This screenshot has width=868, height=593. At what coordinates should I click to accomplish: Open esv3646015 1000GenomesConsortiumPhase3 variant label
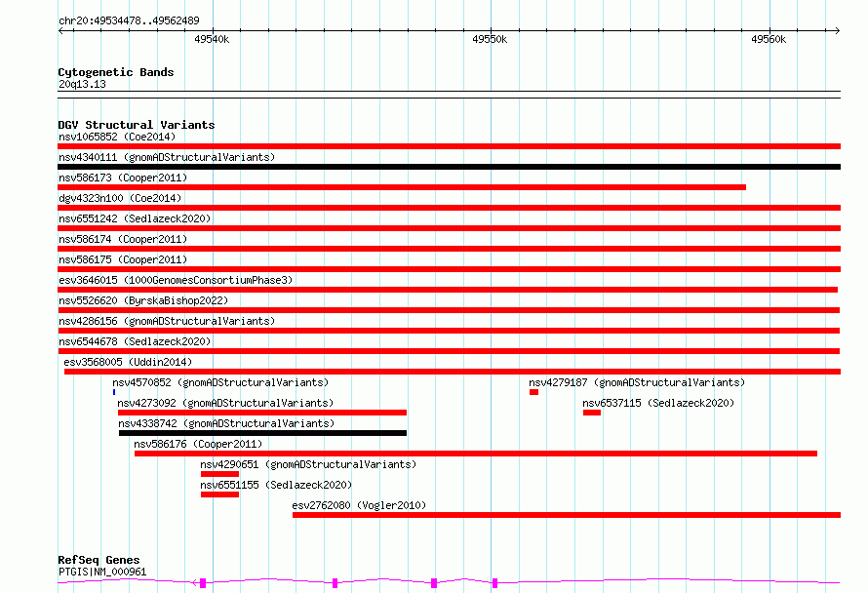tap(176, 280)
